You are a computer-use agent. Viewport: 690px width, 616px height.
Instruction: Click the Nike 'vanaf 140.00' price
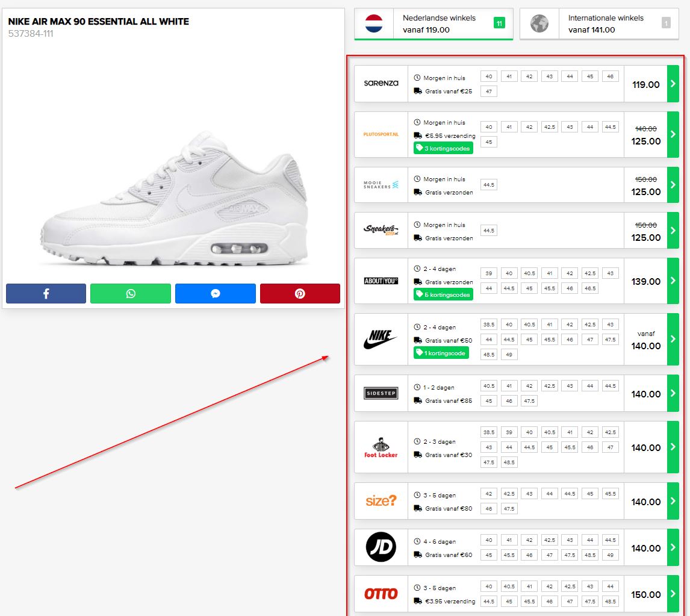646,341
